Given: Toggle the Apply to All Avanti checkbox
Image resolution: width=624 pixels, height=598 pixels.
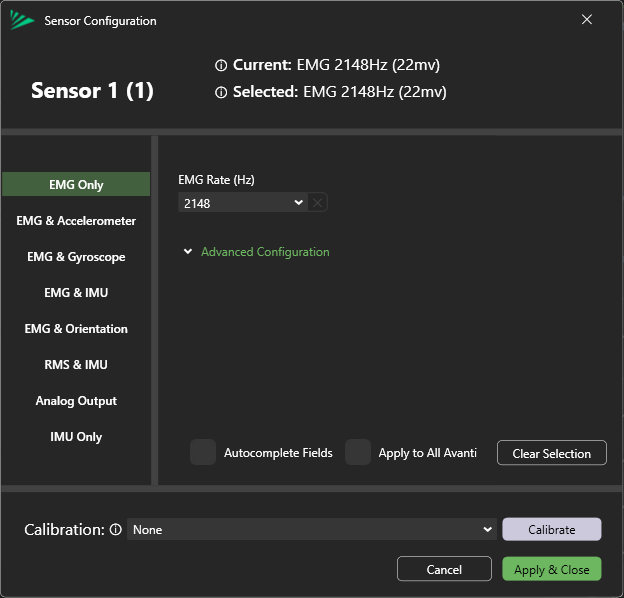Looking at the screenshot, I should coord(358,453).
